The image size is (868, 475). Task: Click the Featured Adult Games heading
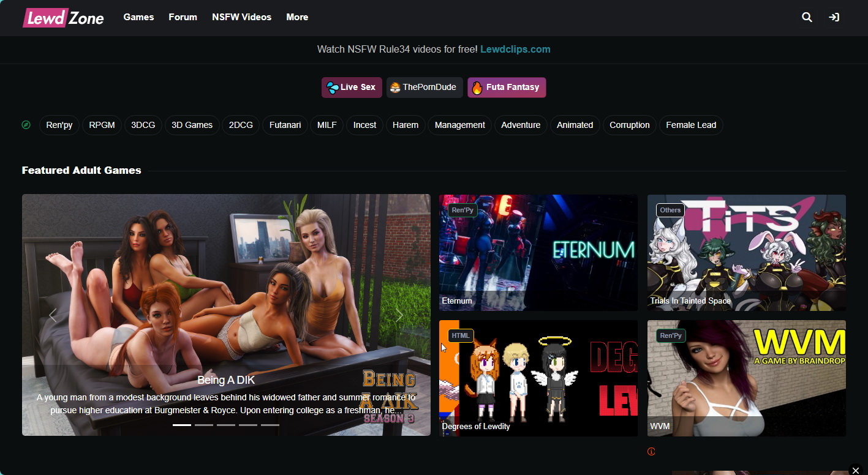pyautogui.click(x=81, y=170)
